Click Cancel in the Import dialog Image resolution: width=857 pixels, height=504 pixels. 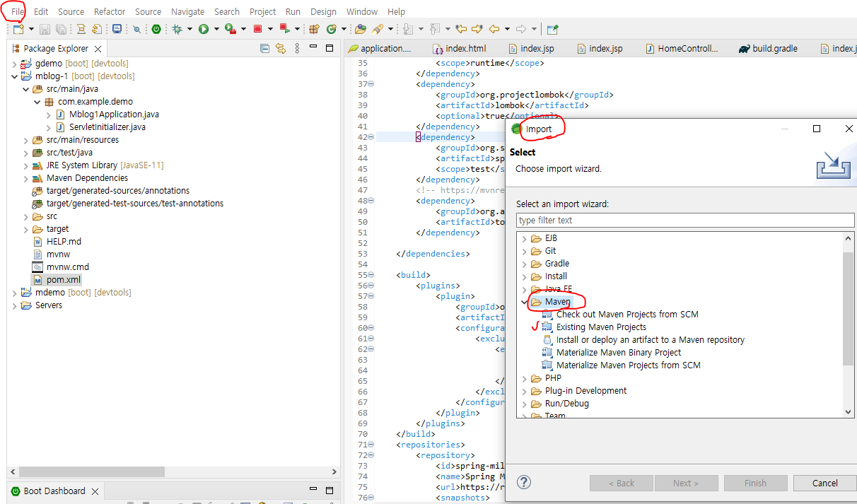coord(824,483)
